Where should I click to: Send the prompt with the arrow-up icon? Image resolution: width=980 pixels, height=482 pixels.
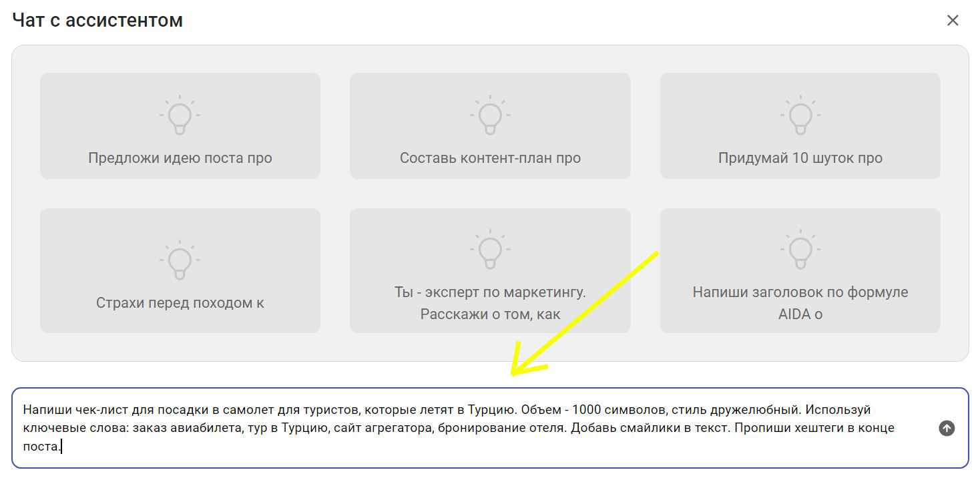tap(947, 429)
